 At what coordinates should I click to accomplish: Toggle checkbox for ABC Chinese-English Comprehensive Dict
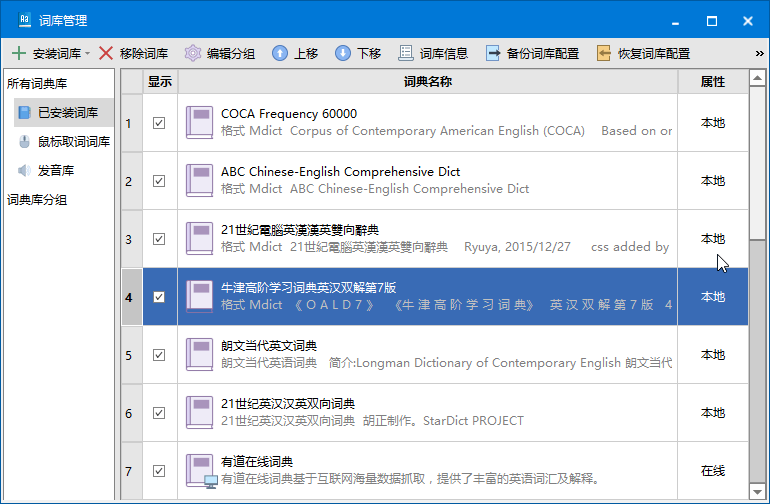159,181
